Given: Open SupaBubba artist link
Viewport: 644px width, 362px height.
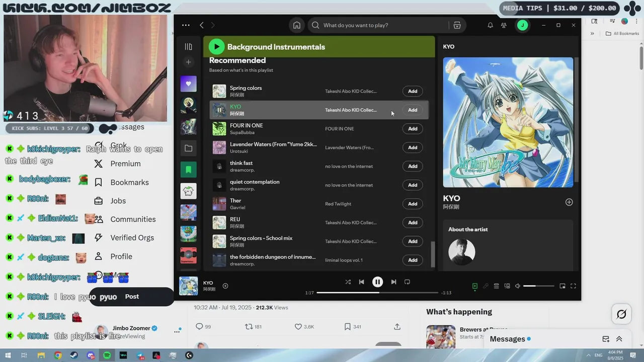Looking at the screenshot, I should (242, 133).
